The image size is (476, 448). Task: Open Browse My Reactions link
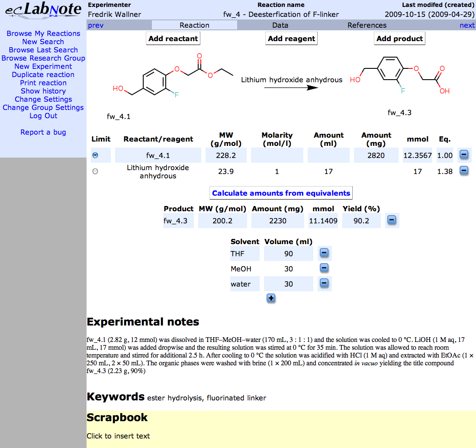[x=43, y=33]
